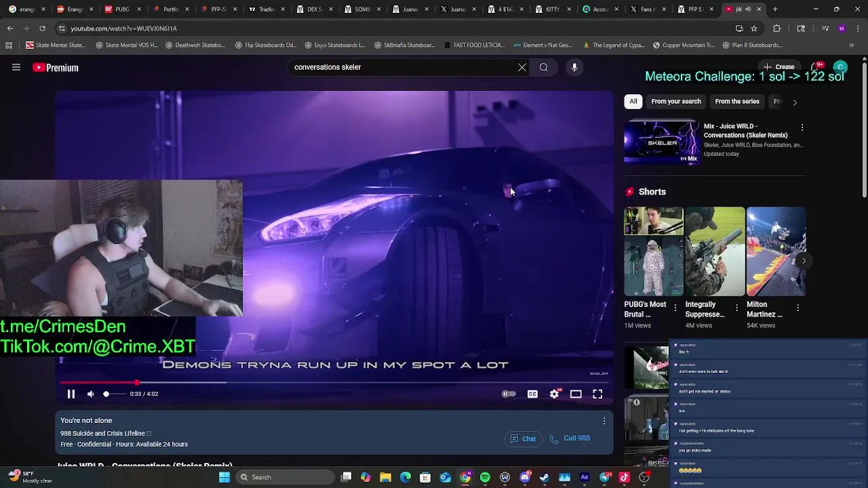This screenshot has width=868, height=488.
Task: Select the All filter chip
Action: 633,102
